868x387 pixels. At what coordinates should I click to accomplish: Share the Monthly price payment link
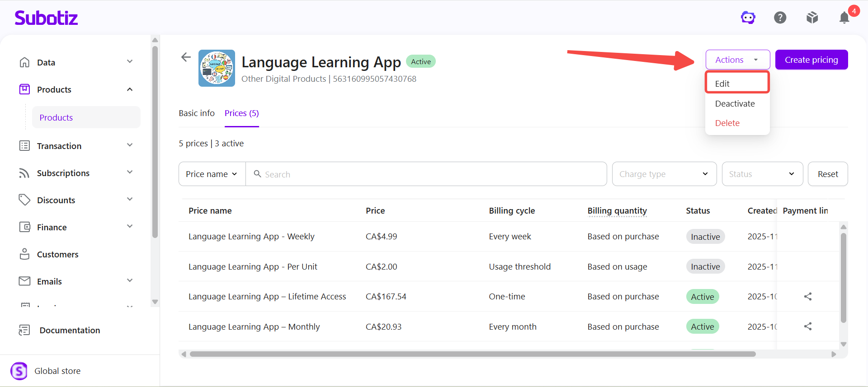(x=808, y=326)
